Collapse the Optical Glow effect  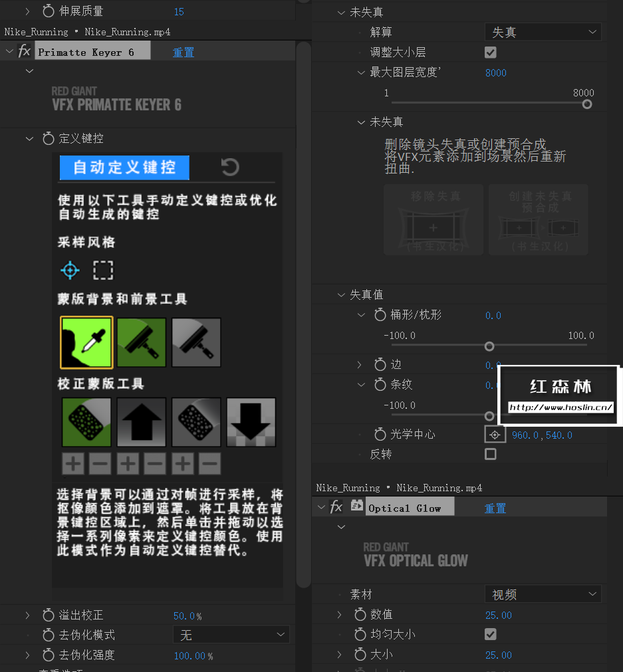point(321,507)
